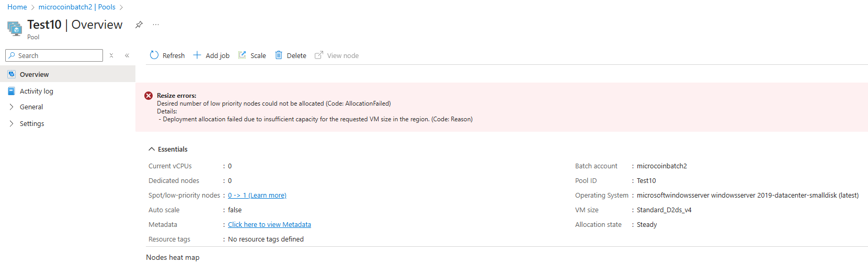
Task: Pin the Test10 pool to the dashboard
Action: (x=139, y=25)
